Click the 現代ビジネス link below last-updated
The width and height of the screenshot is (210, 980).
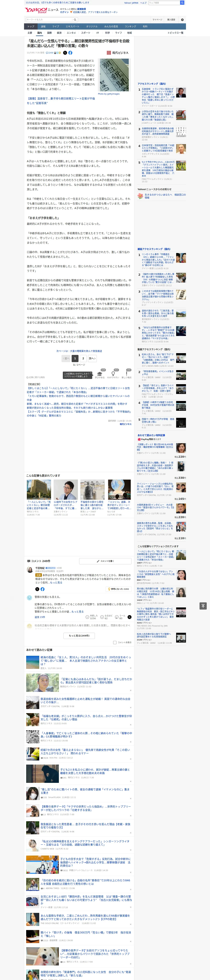point(125,424)
